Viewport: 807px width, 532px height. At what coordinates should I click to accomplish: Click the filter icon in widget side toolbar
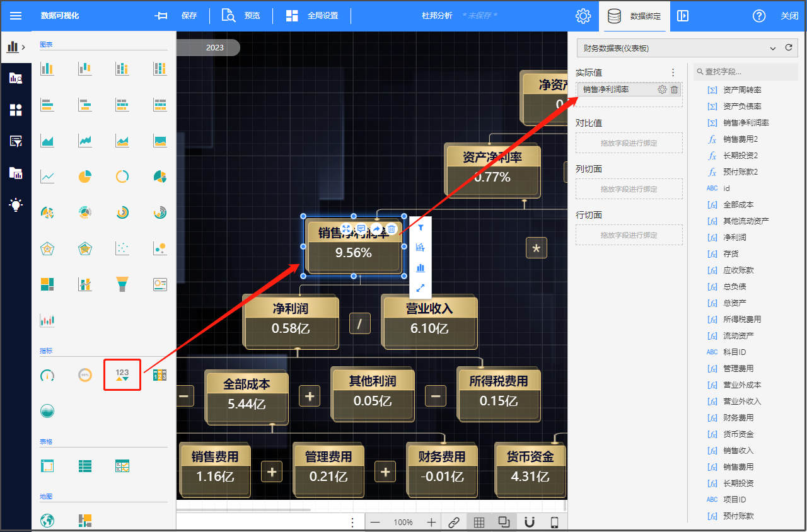(x=421, y=228)
